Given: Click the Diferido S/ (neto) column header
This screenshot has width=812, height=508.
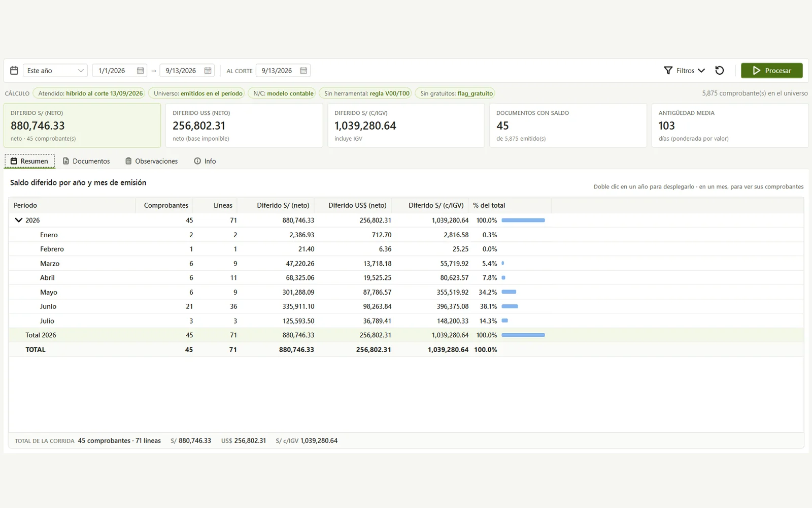Looking at the screenshot, I should [276, 205].
